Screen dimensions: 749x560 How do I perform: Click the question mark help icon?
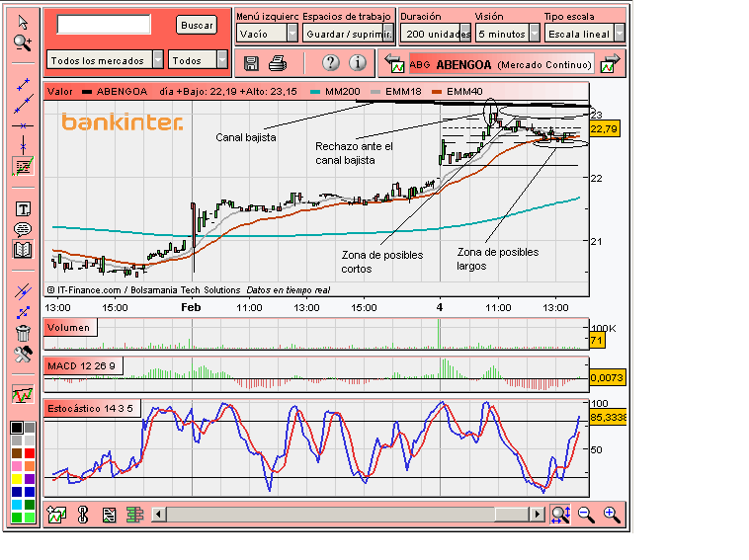pyautogui.click(x=331, y=62)
